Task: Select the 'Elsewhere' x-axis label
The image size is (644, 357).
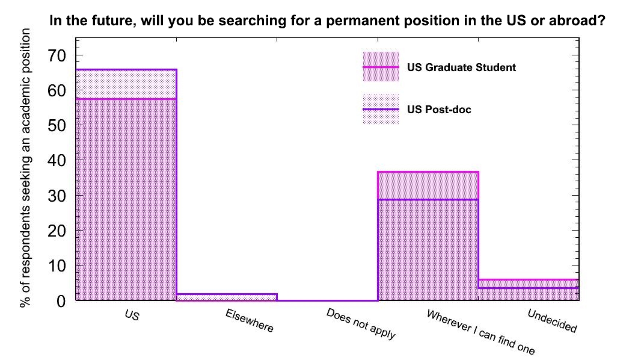Action: (250, 321)
